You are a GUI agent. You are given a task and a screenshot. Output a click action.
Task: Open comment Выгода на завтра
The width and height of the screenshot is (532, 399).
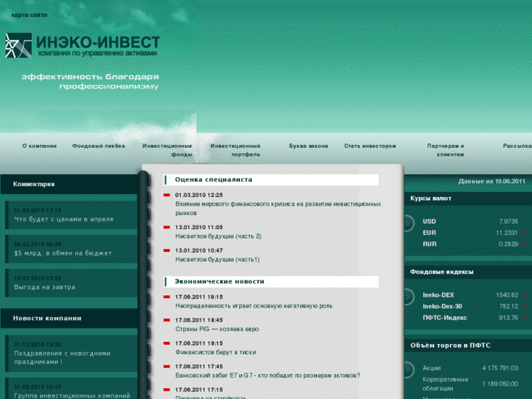tap(45, 287)
